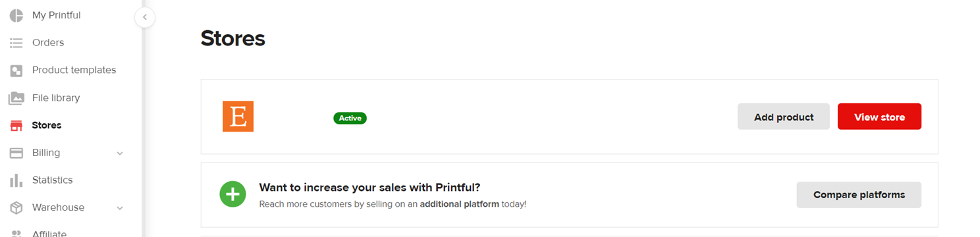Click the Warehouse box icon
The image size is (980, 237).
click(16, 208)
